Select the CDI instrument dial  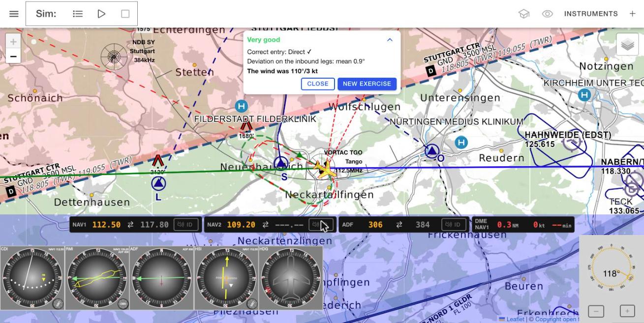(32, 278)
